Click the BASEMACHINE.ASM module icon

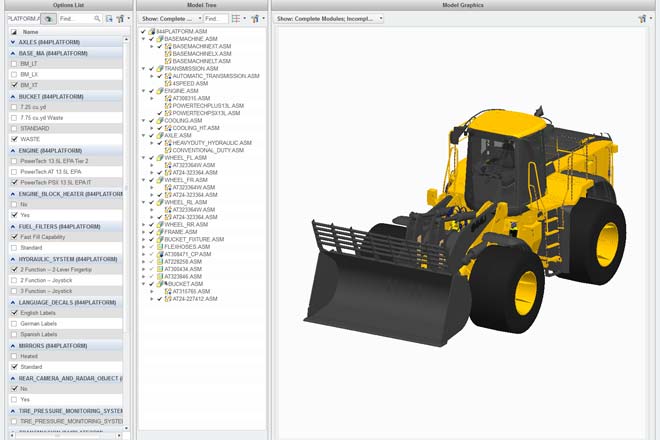(x=160, y=39)
